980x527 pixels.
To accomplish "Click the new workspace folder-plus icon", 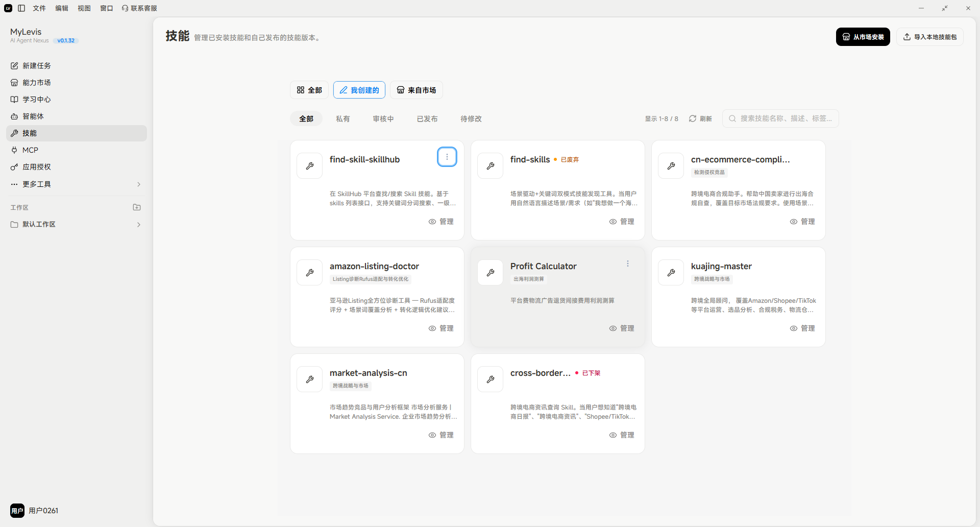I will point(137,207).
